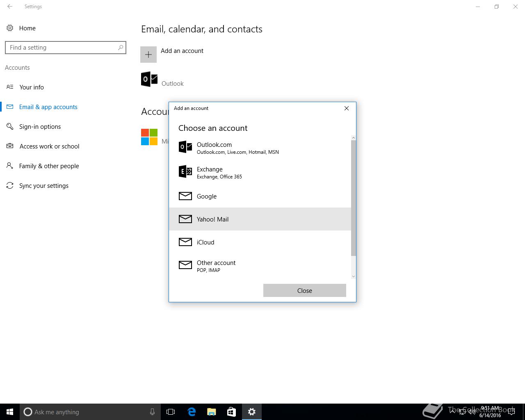The image size is (525, 420).
Task: Open the Store from the taskbar
Action: click(x=231, y=412)
